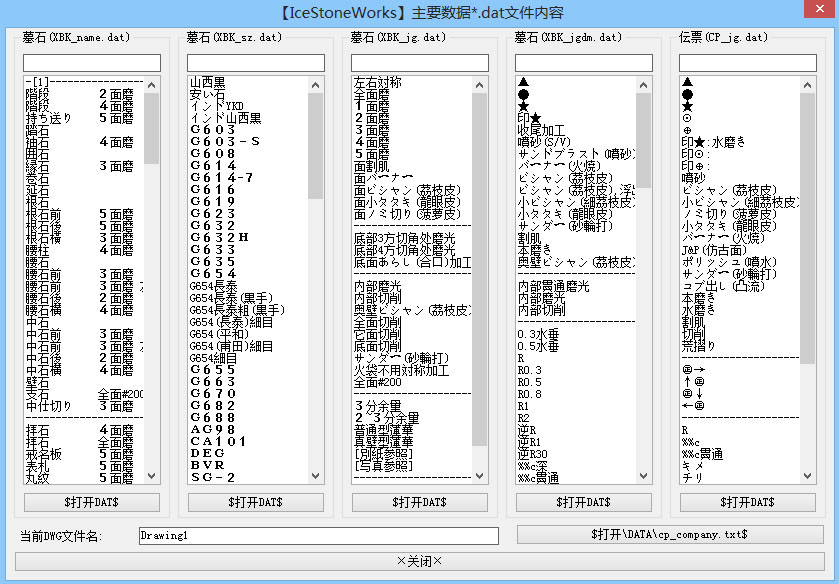Open DAT file for CP_jg.dat list

coord(748,502)
